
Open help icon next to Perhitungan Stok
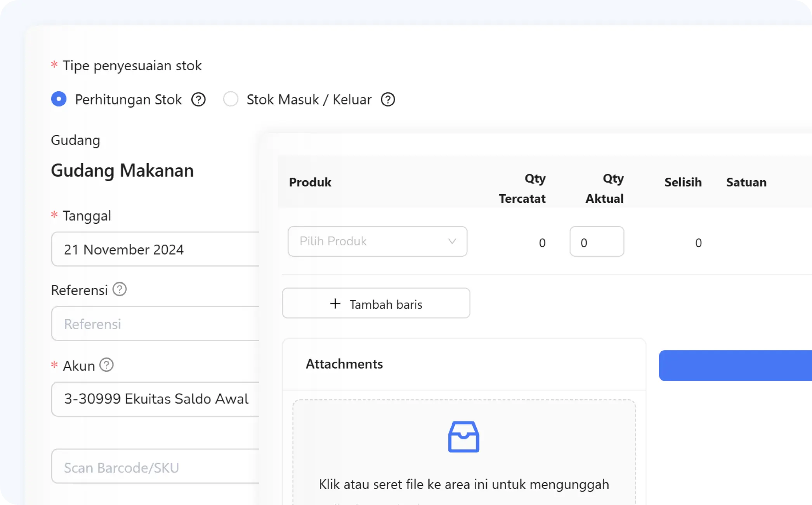coord(198,99)
